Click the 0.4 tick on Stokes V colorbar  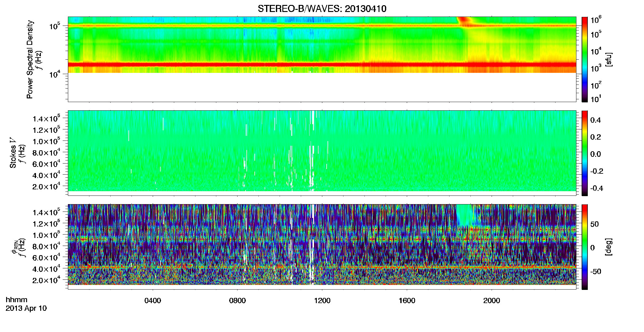coord(595,120)
